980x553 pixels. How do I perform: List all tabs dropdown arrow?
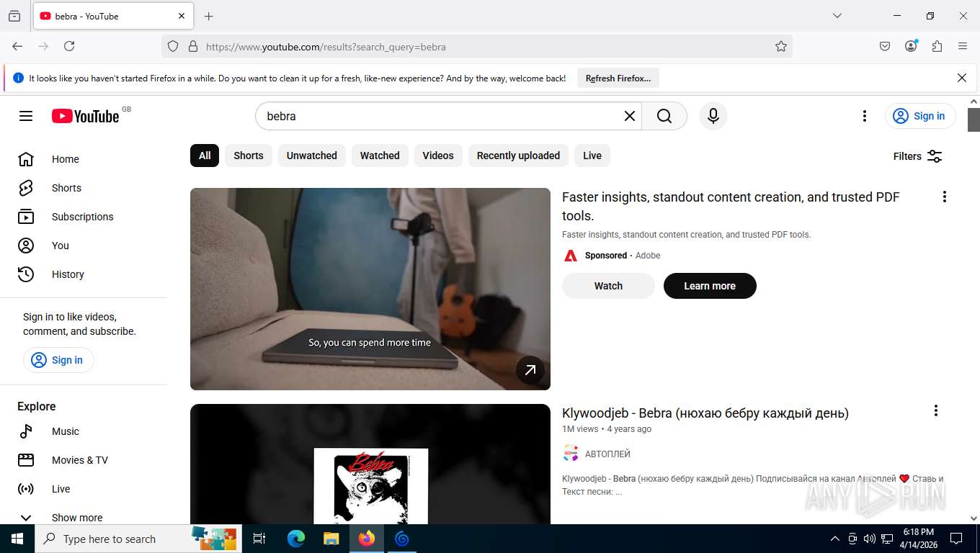point(837,16)
